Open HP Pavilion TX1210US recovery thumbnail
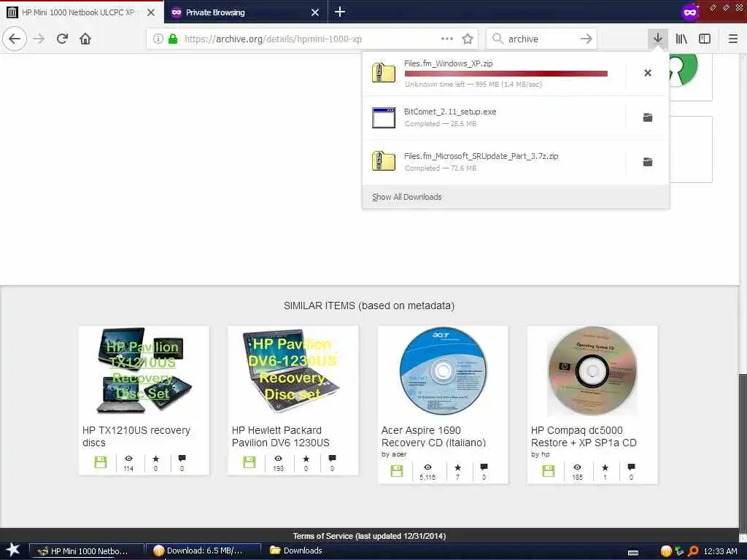 (144, 370)
